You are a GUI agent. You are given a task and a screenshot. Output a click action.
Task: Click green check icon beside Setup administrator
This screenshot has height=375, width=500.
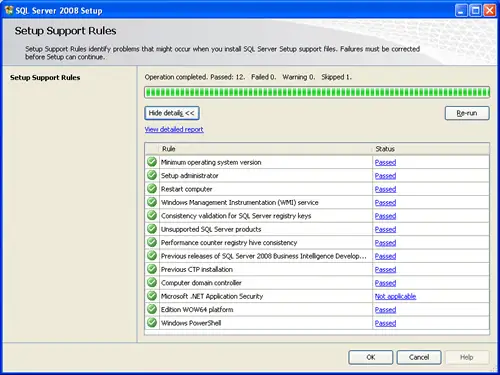coord(152,175)
